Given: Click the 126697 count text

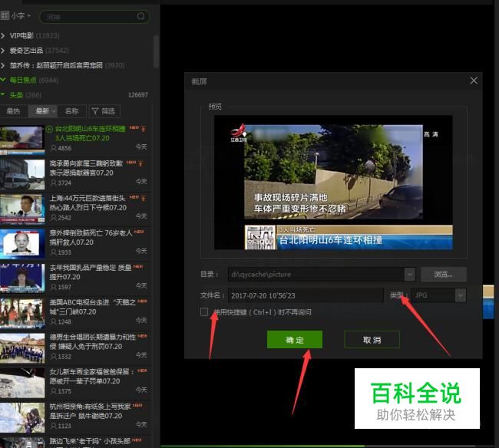Looking at the screenshot, I should [x=137, y=95].
